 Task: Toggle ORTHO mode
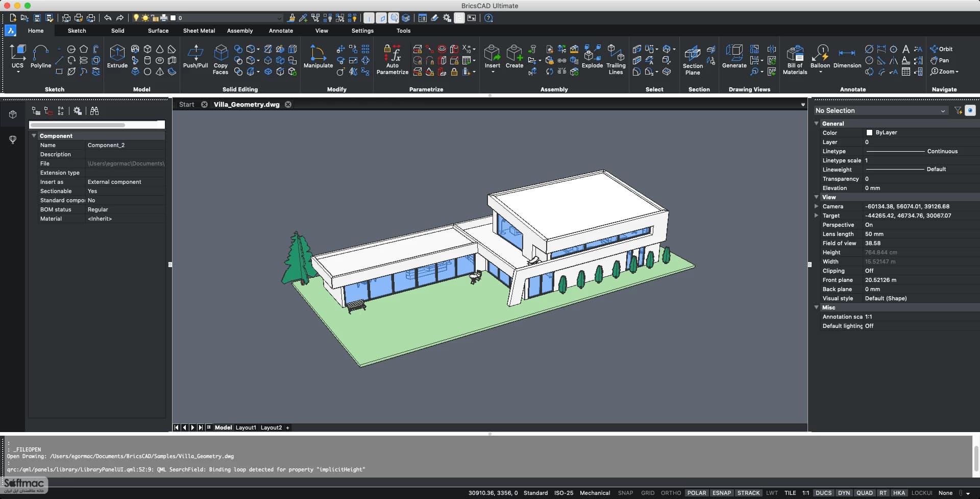tap(671, 493)
